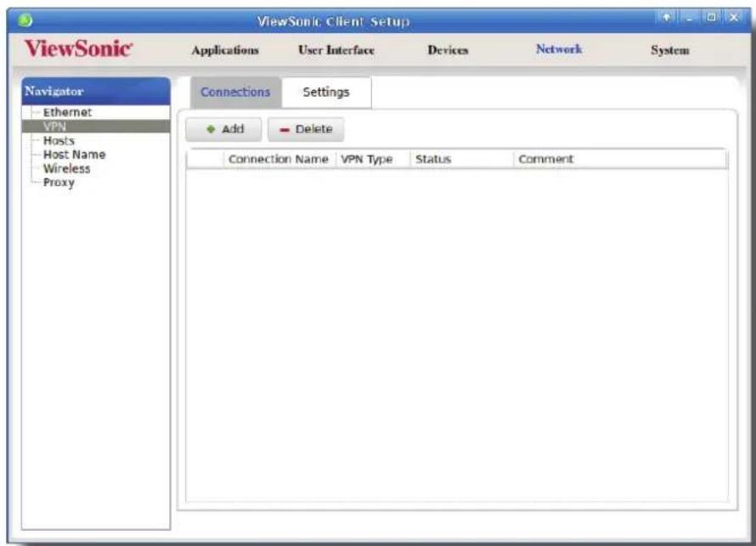Close the ViewSonic Client Setup window

click(x=734, y=18)
